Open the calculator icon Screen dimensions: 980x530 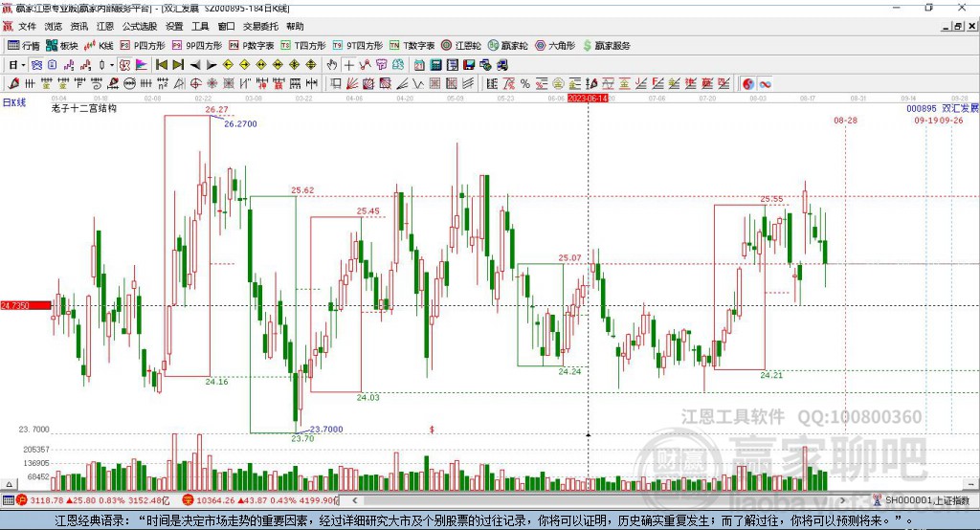click(x=435, y=65)
